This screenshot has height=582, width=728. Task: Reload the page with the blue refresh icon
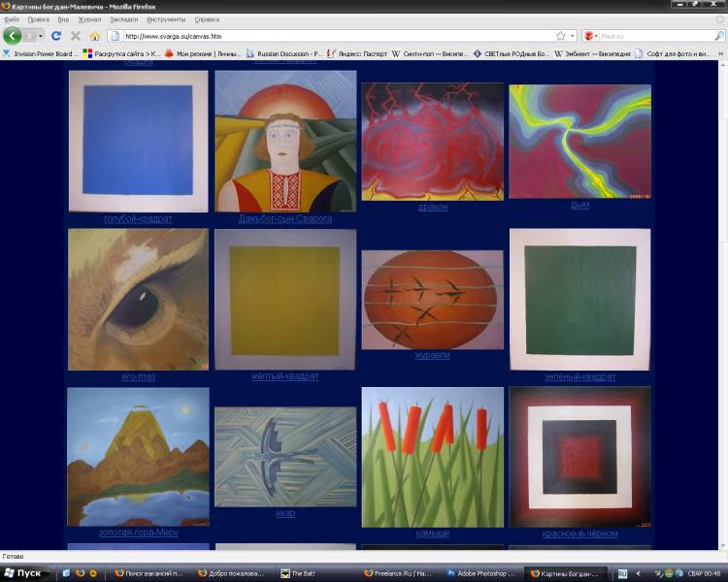pyautogui.click(x=56, y=36)
